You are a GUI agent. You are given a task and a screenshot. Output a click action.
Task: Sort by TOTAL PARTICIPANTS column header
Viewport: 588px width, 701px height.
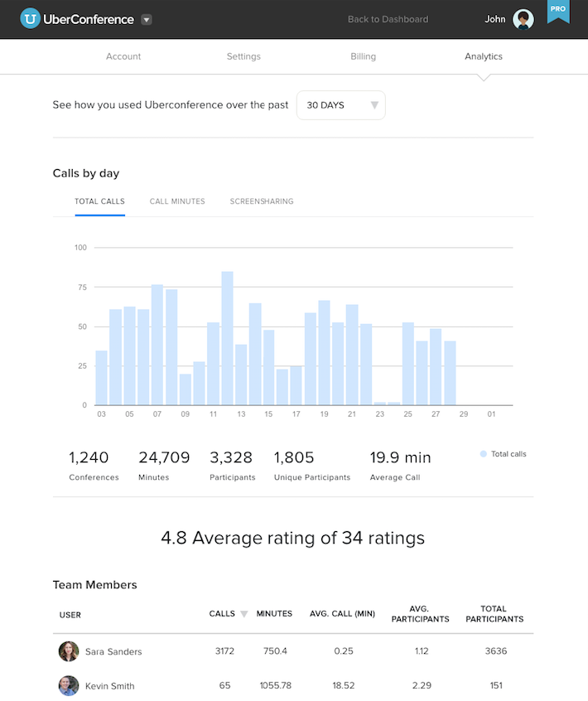point(494,614)
